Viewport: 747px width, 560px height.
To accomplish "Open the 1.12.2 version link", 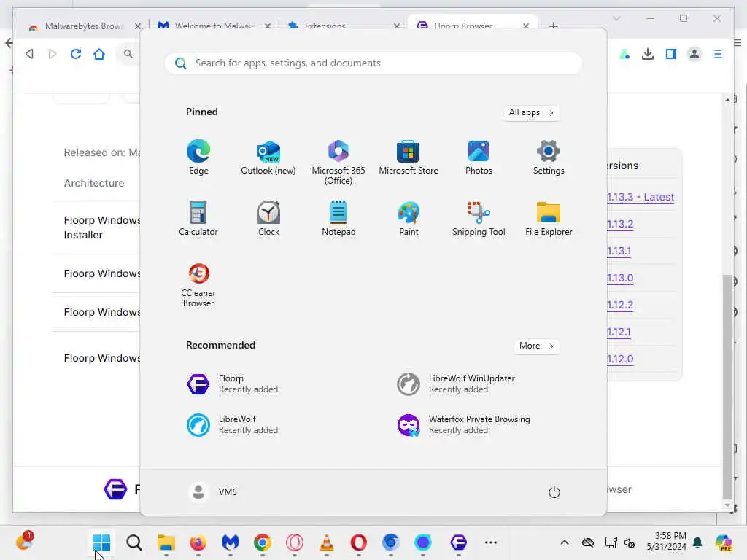I will [x=620, y=306].
